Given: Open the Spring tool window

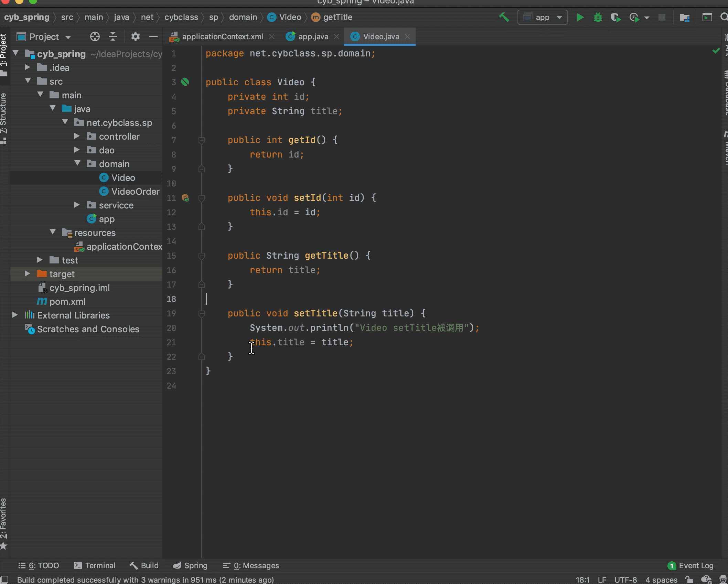Looking at the screenshot, I should click(x=190, y=565).
